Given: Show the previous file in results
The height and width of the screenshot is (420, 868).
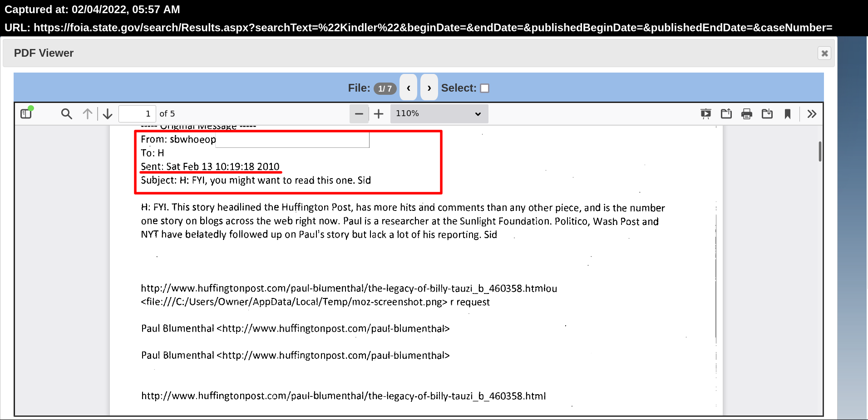Looking at the screenshot, I should (x=409, y=88).
